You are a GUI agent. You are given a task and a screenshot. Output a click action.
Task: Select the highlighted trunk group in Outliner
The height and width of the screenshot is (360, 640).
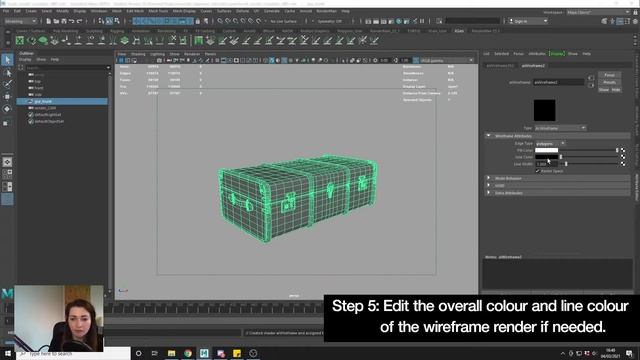coord(62,101)
